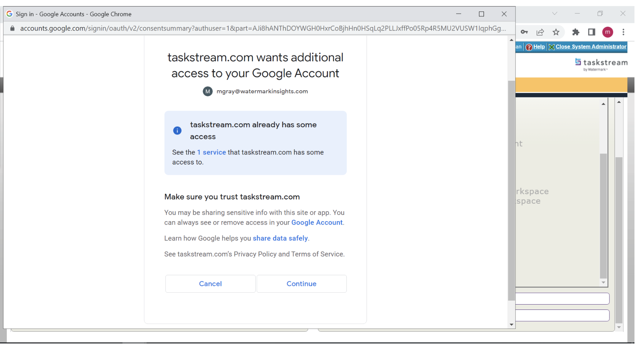The image size is (644, 351).
Task: Click the Close System Administrator link
Action: (591, 46)
